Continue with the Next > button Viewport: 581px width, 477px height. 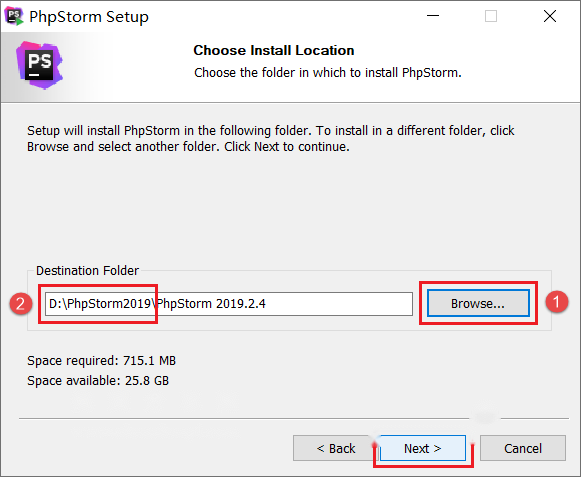(x=422, y=448)
